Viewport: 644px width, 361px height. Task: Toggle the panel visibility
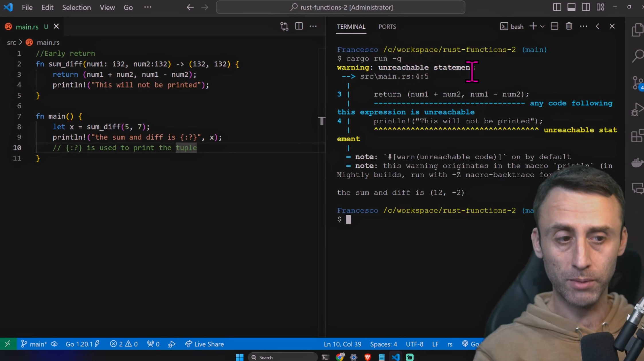(x=571, y=7)
